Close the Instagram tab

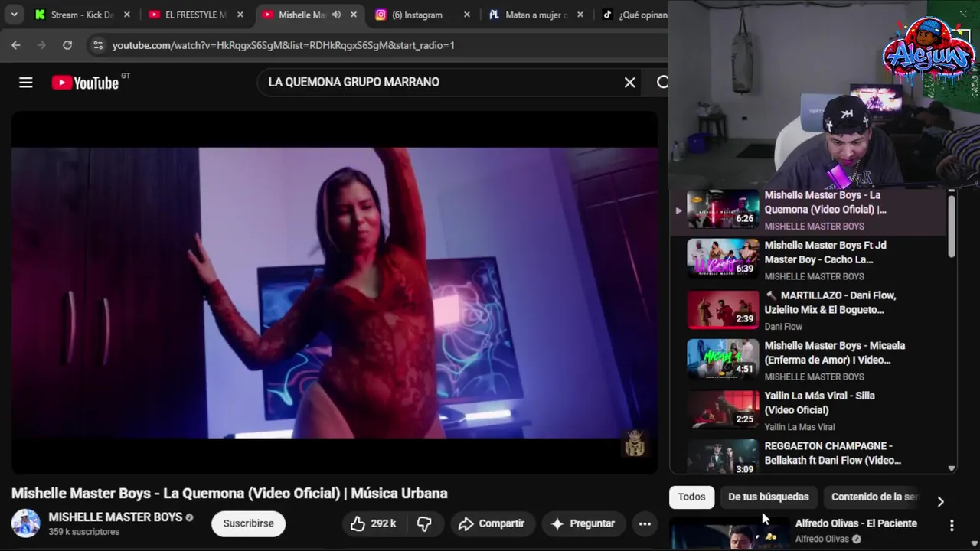point(467,15)
